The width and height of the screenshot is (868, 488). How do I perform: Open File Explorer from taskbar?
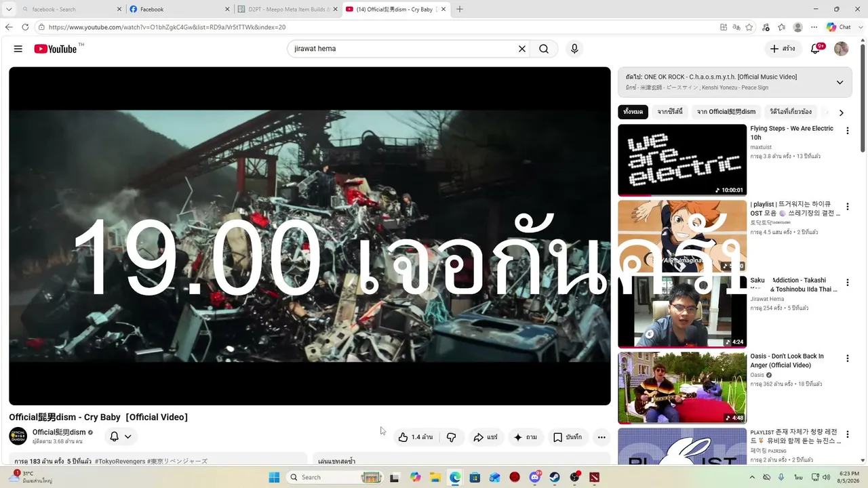435,477
